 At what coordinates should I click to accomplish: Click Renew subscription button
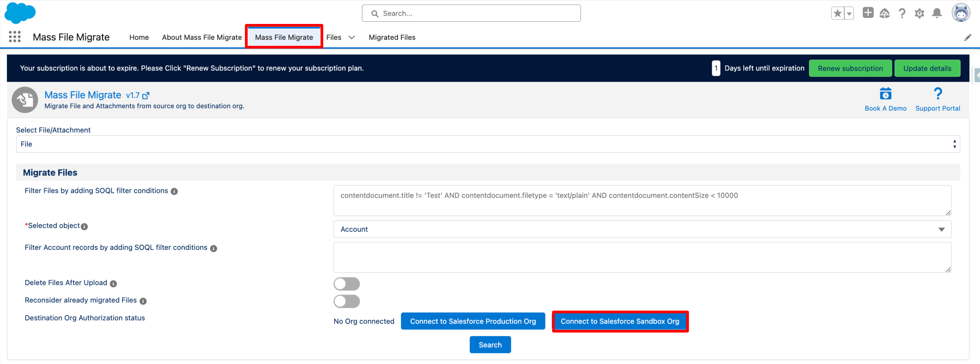pyautogui.click(x=850, y=68)
